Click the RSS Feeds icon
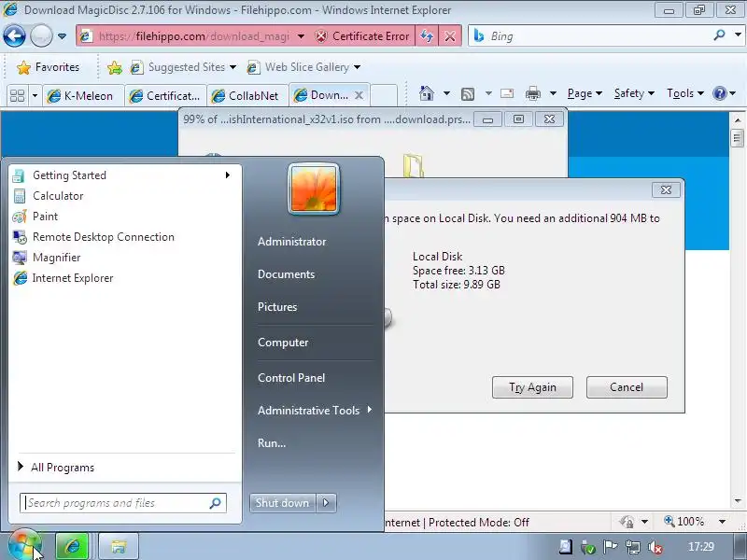Screen dimensions: 747x560 [x=468, y=94]
